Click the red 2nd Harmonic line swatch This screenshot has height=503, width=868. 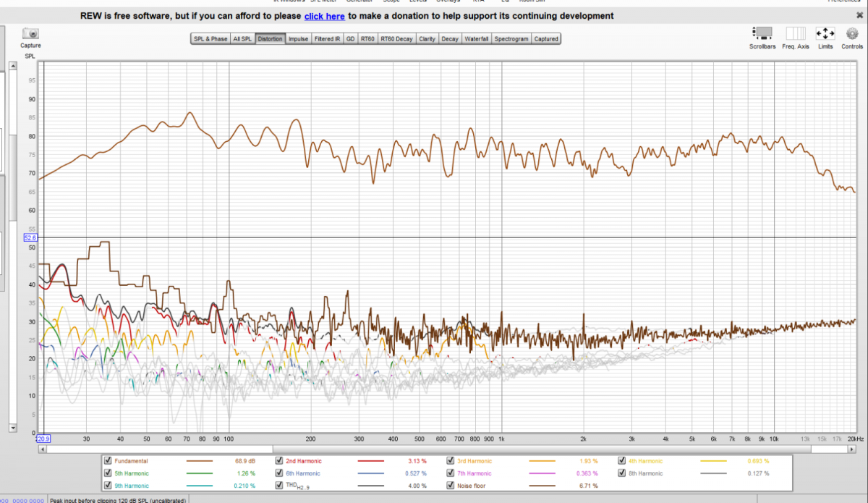(372, 461)
